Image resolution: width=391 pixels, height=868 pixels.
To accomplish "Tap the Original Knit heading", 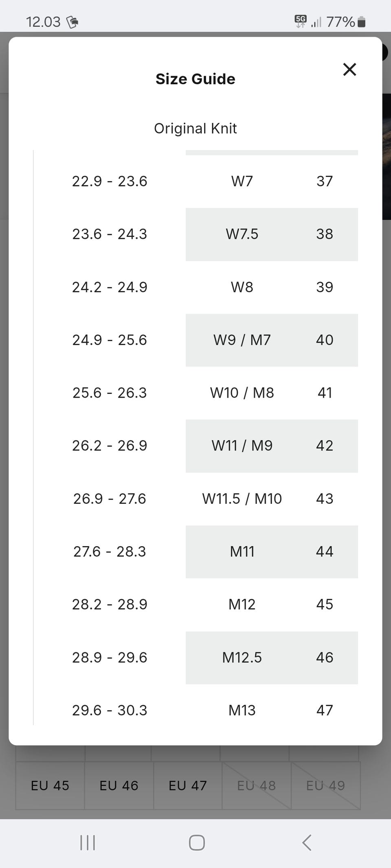I will 195,129.
